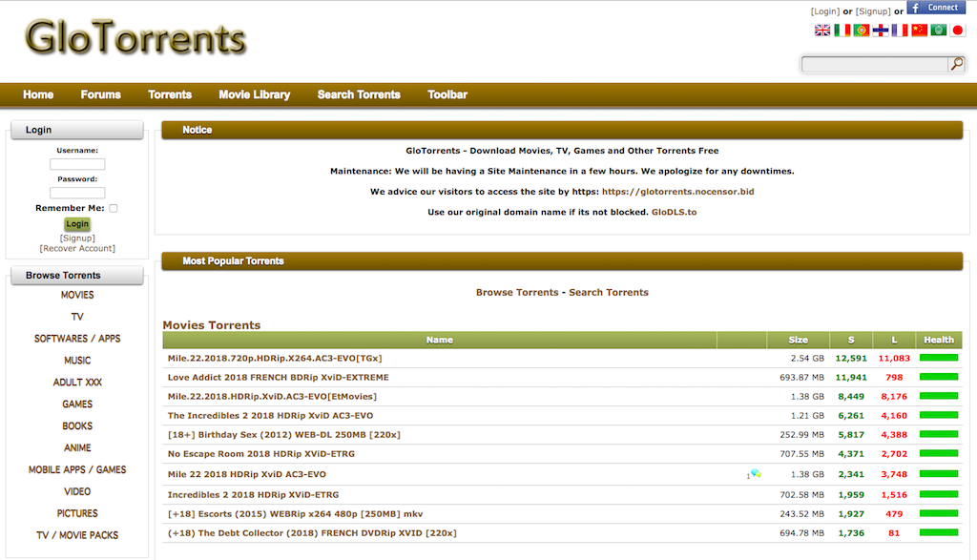Click leechers value 11,083

click(894, 358)
